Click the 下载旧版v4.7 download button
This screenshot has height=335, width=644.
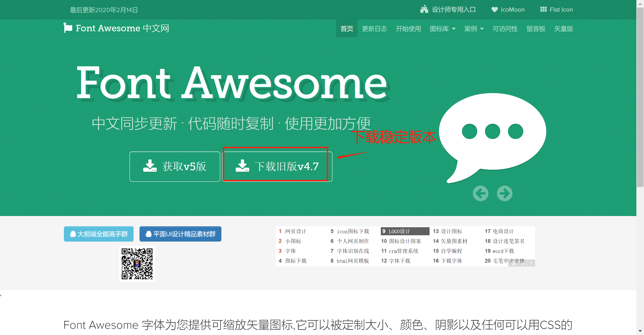tap(277, 167)
